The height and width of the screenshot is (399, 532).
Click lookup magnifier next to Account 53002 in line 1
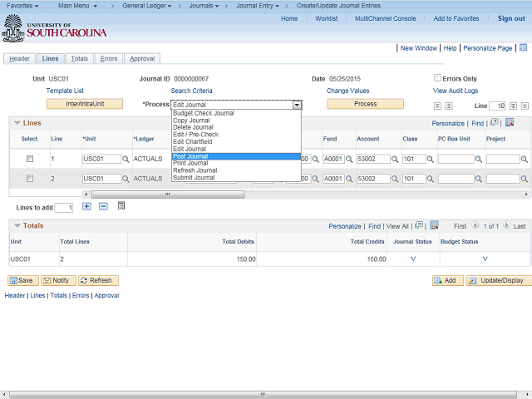pos(395,159)
